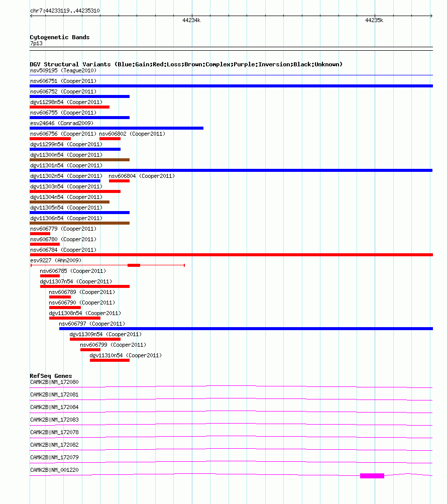Select the dgv11307n54 (Cooper2011) label
The image size is (447, 504).
click(76, 281)
